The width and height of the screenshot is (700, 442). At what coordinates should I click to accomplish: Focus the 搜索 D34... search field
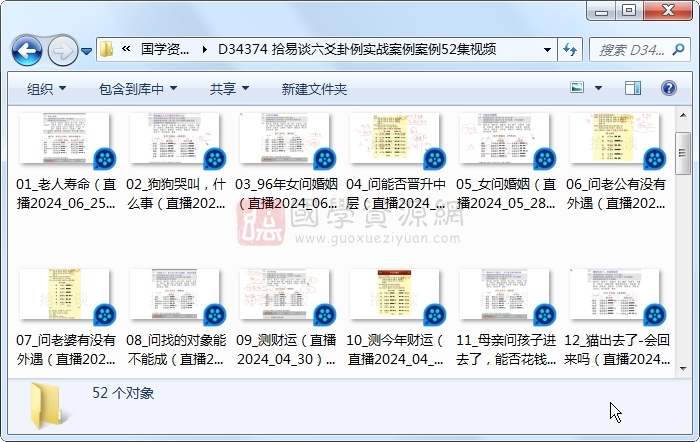(631, 50)
